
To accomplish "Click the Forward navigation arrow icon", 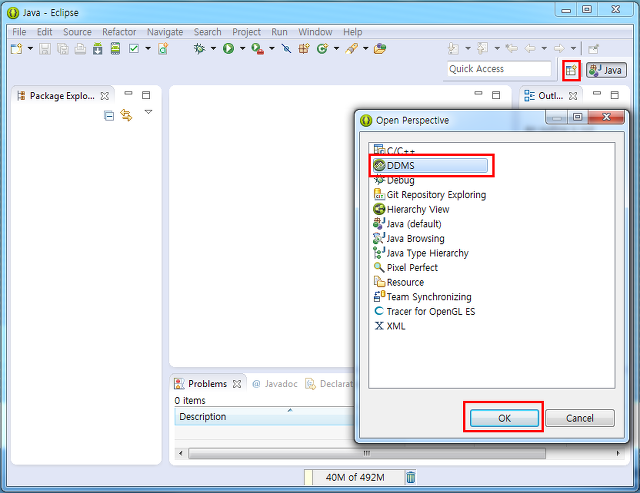I will click(x=559, y=49).
